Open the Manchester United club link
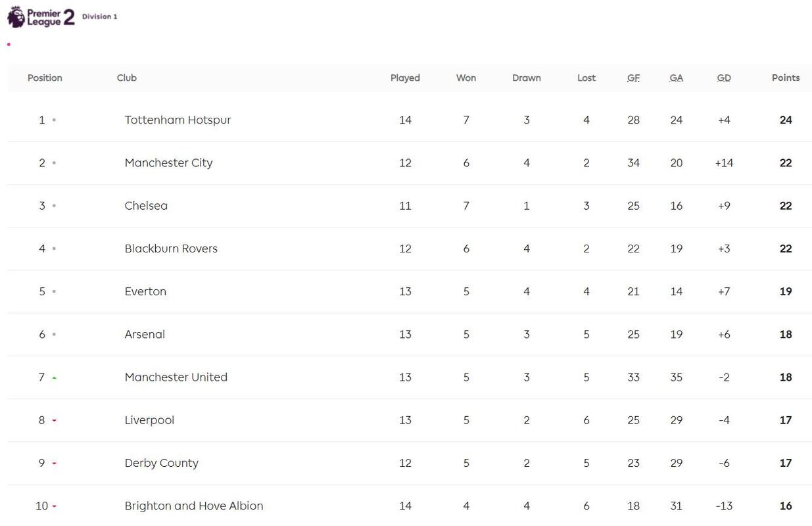Image resolution: width=812 pixels, height=526 pixels. click(x=176, y=377)
